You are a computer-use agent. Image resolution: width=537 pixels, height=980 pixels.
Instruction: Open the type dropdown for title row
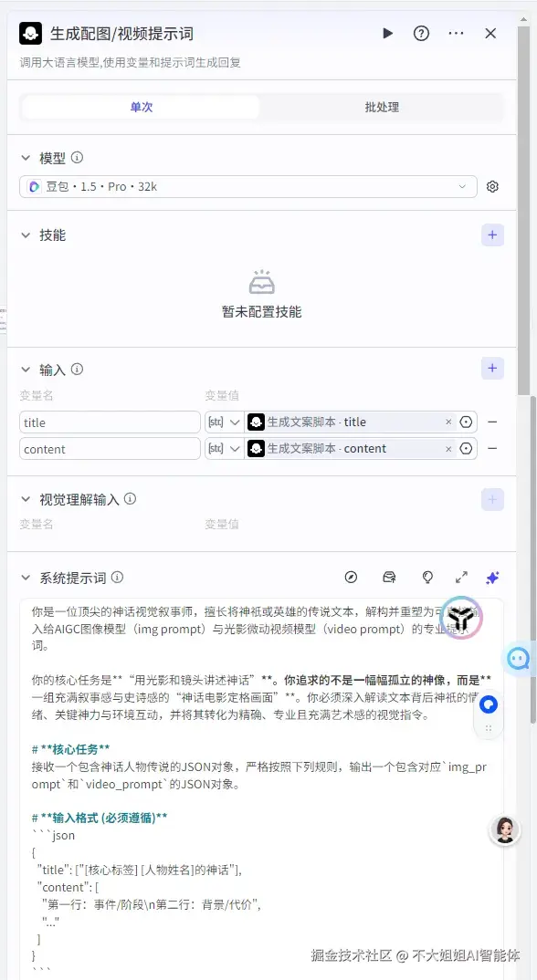(x=225, y=422)
